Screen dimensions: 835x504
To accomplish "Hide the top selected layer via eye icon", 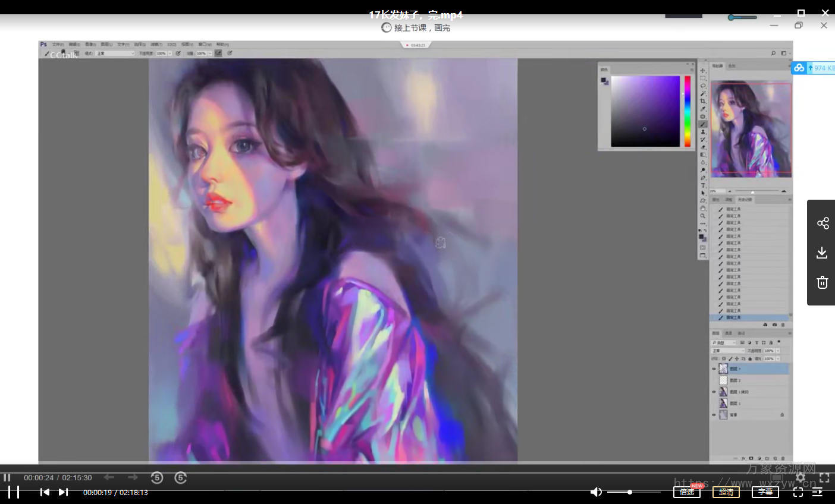I will click(714, 369).
